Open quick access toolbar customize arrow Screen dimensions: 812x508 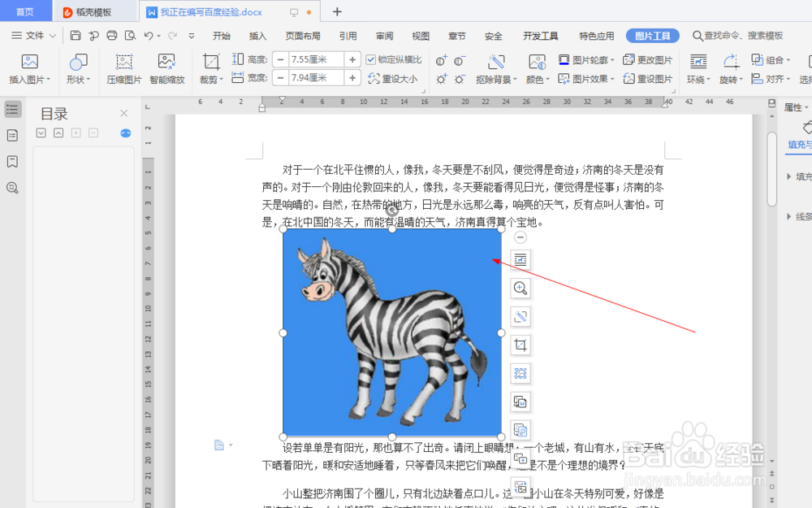192,36
